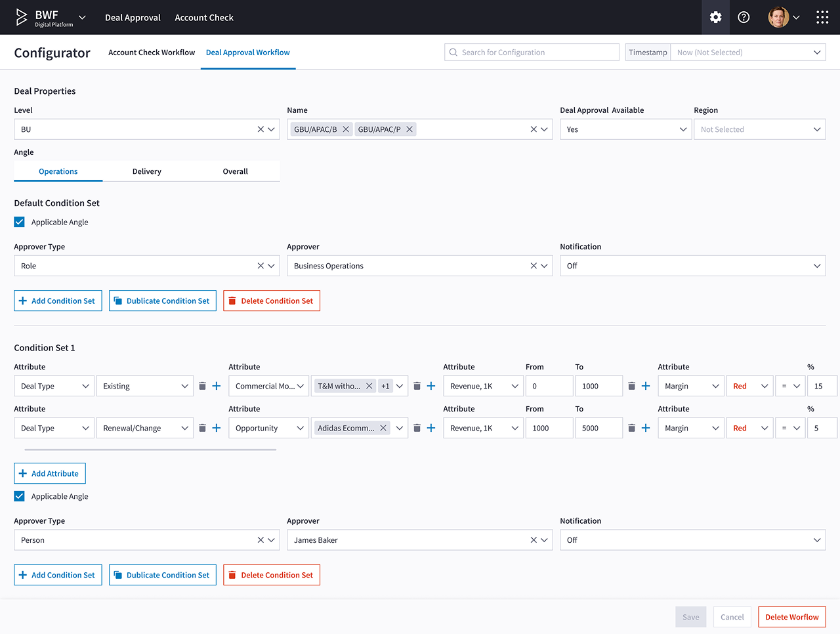Image resolution: width=840 pixels, height=634 pixels.
Task: Switch to Account Check Workflow tab
Action: (x=152, y=53)
